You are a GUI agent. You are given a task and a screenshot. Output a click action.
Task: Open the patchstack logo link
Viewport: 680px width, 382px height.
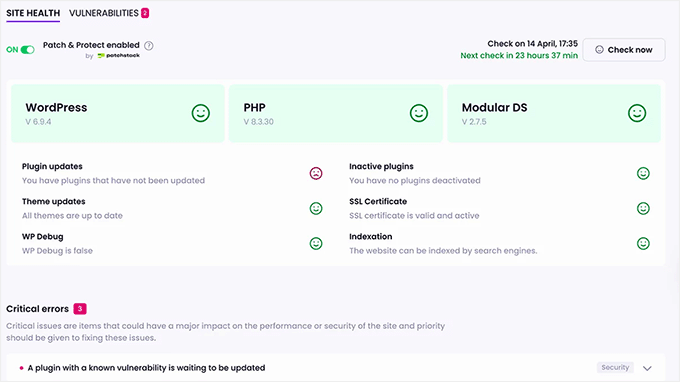[x=118, y=56]
